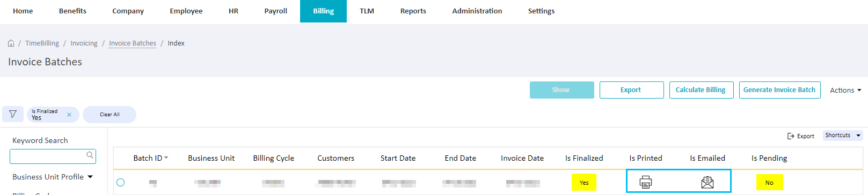Screen dimensions: 868x195
Task: Click the Is Pending column header
Action: pyautogui.click(x=769, y=158)
